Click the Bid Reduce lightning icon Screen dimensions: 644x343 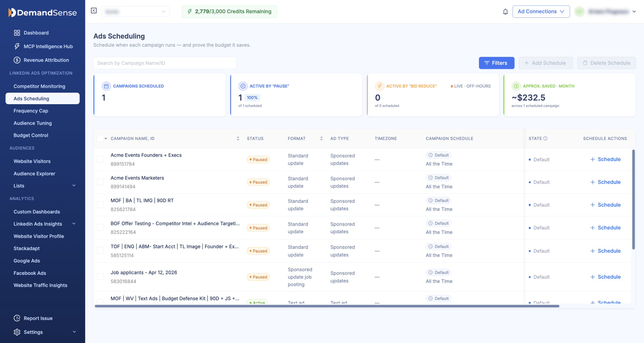[379, 86]
